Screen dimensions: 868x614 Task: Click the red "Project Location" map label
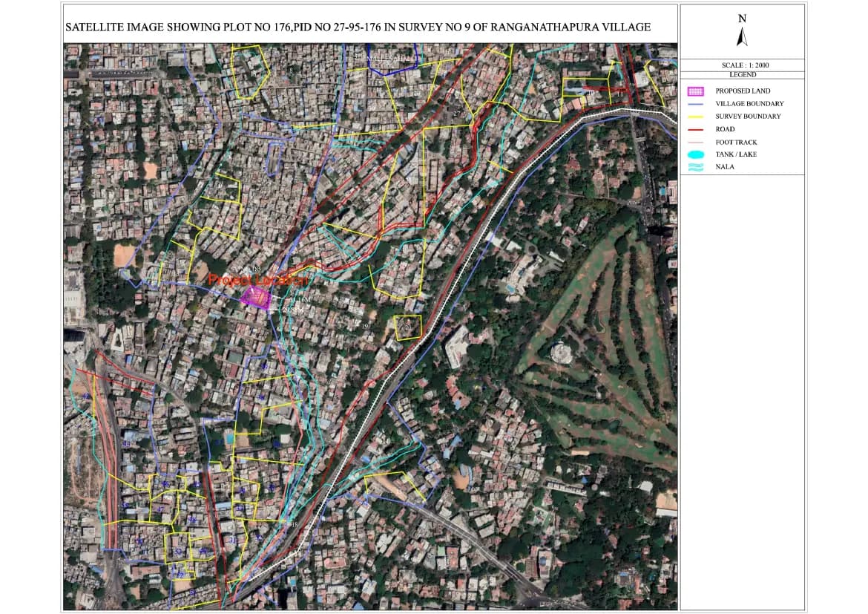(x=257, y=280)
